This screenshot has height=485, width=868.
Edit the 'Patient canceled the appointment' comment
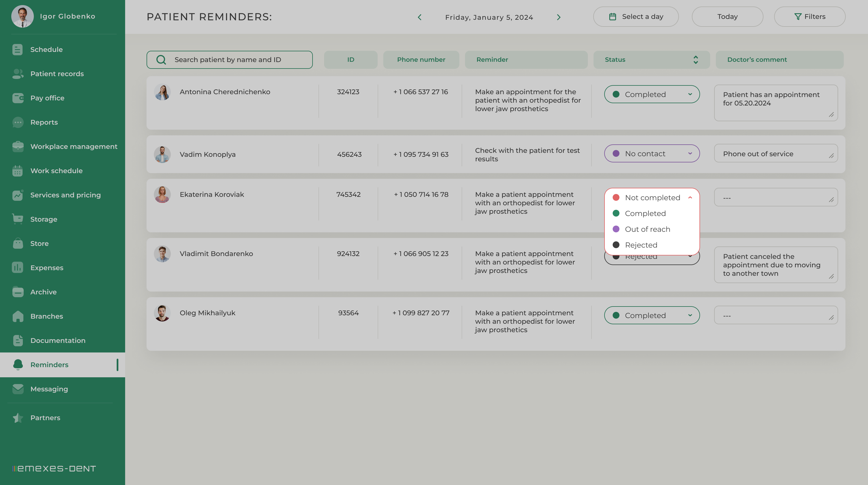(776, 264)
